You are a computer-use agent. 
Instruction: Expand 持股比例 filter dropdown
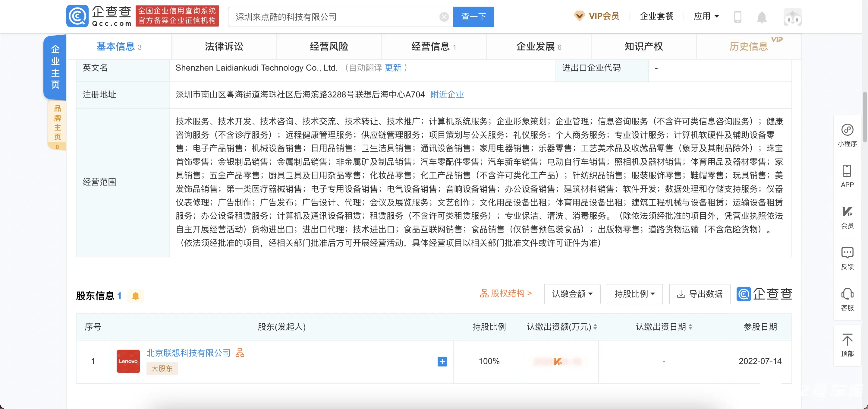(634, 294)
